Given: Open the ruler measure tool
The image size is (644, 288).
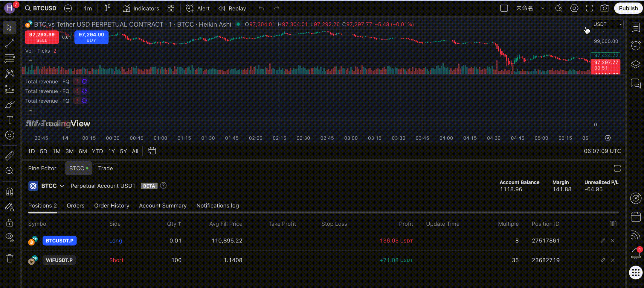Looking at the screenshot, I should 10,155.
